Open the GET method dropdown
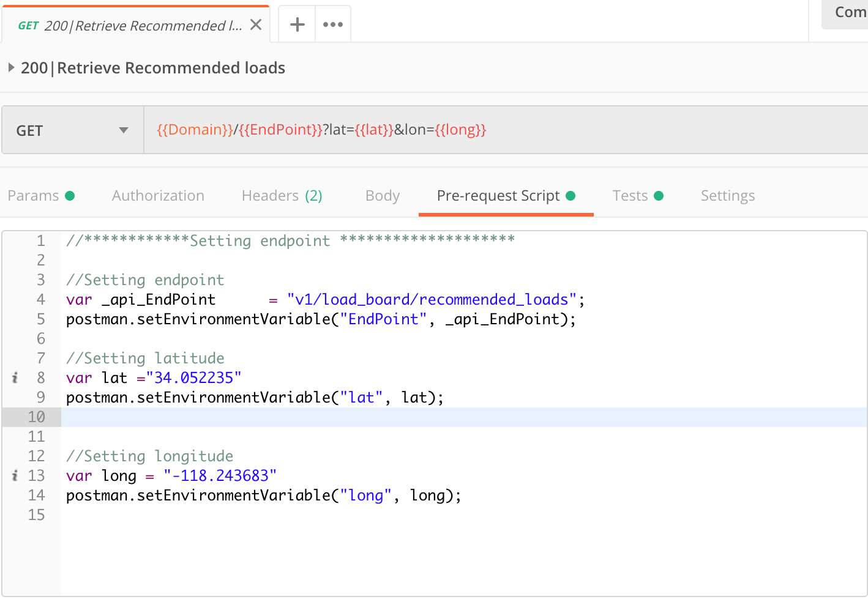Image resolution: width=868 pixels, height=602 pixels. (x=73, y=130)
